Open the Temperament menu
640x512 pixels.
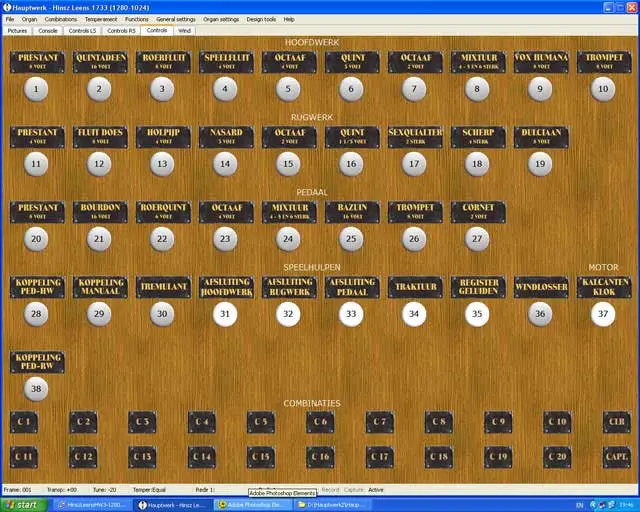point(100,19)
